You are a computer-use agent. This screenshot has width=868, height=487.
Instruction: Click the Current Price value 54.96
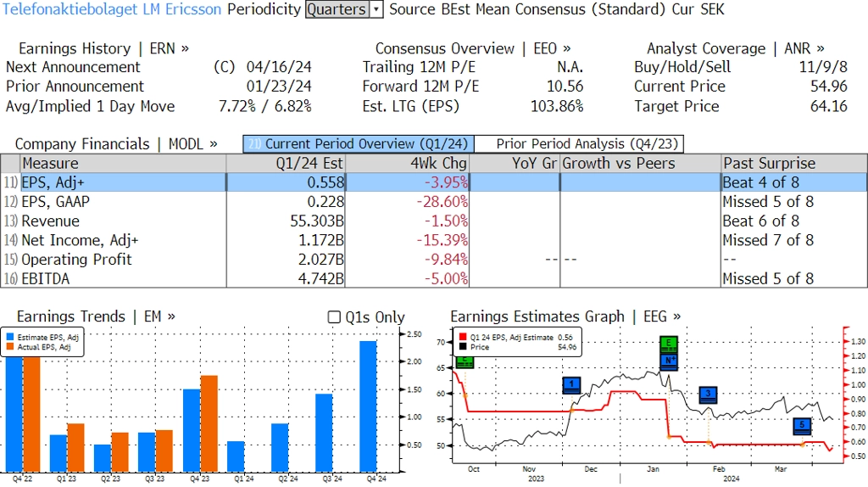tap(829, 87)
